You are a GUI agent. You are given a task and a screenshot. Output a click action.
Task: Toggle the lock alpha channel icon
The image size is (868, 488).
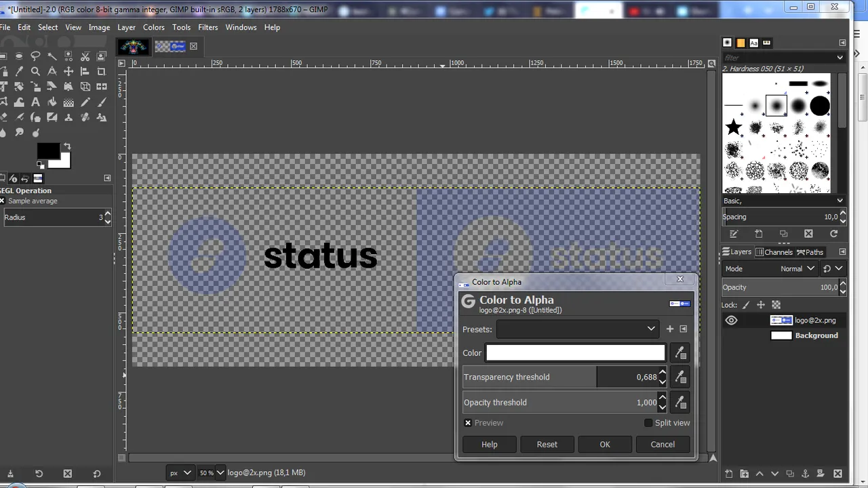[776, 305]
